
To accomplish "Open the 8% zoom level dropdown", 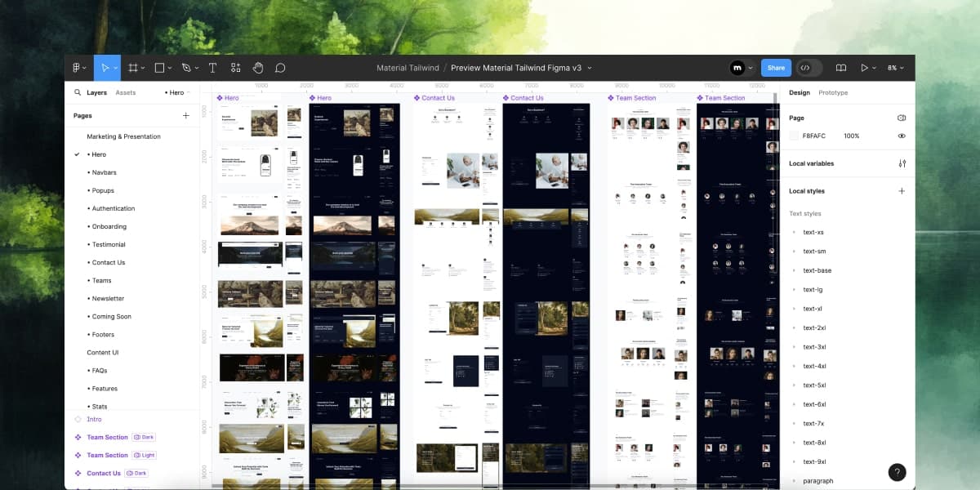I will [x=896, y=68].
